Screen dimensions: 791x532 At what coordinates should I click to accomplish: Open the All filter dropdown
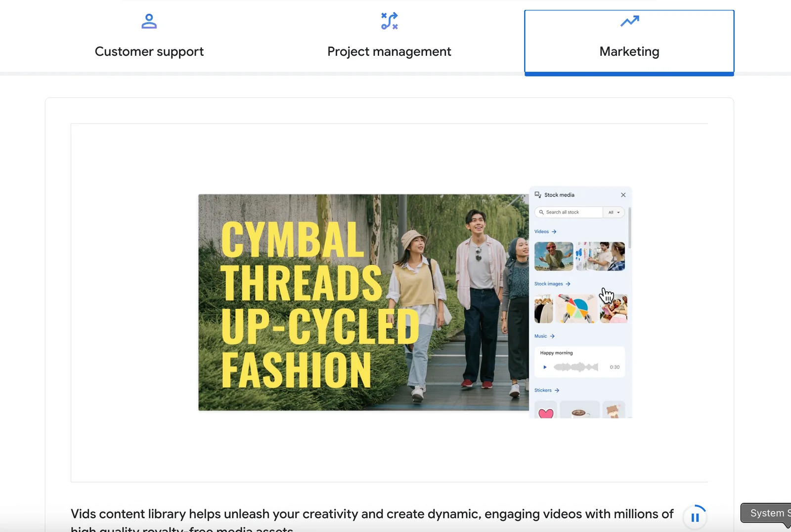(x=614, y=212)
